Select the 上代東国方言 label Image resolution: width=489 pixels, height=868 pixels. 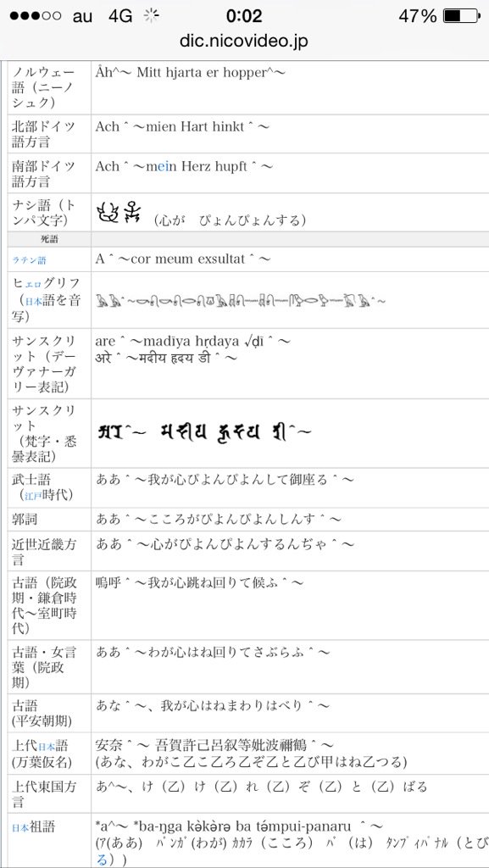[x=43, y=793]
